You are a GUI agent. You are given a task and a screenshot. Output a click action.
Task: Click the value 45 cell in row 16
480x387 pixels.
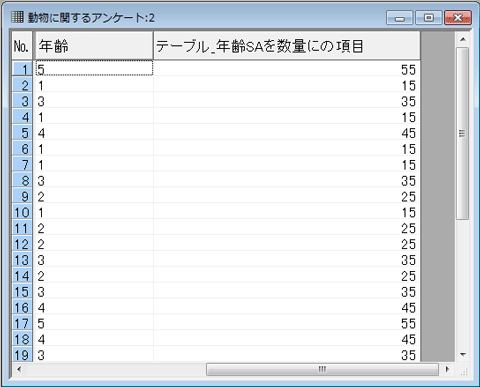click(x=287, y=308)
